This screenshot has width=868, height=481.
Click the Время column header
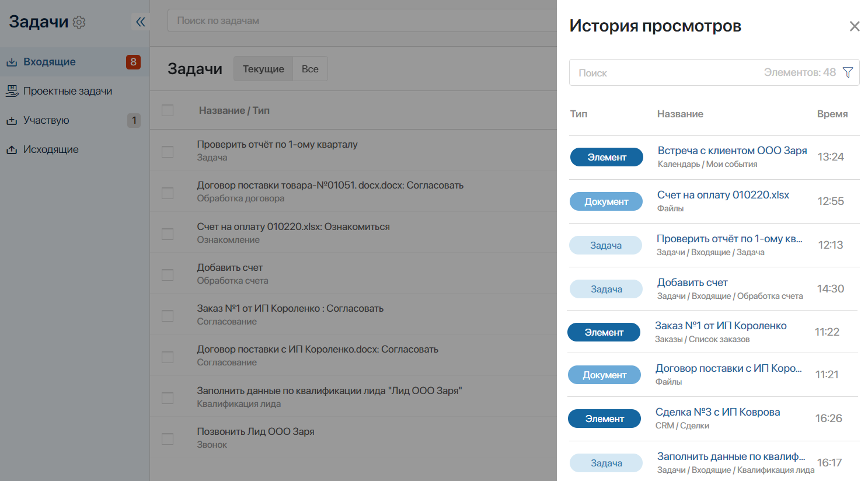832,114
